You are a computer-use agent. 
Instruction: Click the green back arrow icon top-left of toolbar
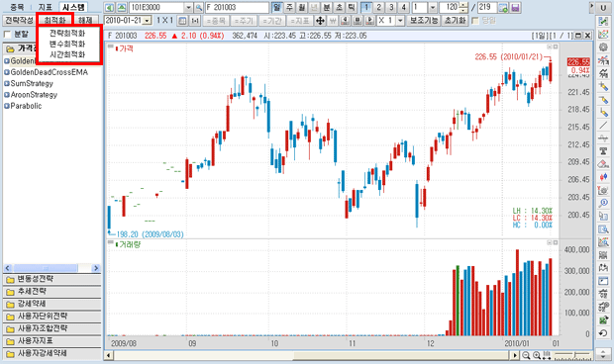coord(110,7)
